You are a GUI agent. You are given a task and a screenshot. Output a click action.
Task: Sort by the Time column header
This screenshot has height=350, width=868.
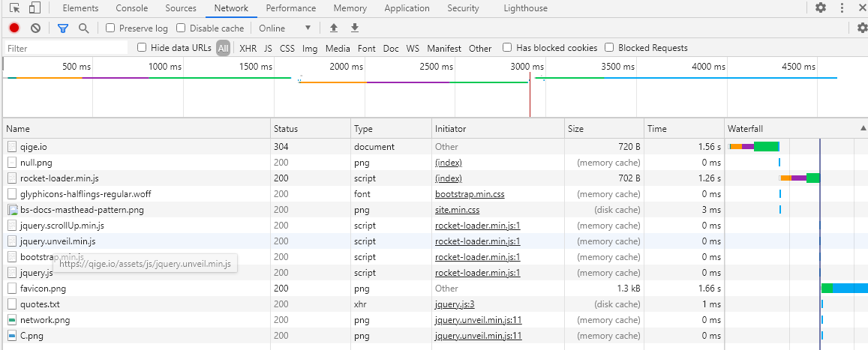pyautogui.click(x=684, y=128)
